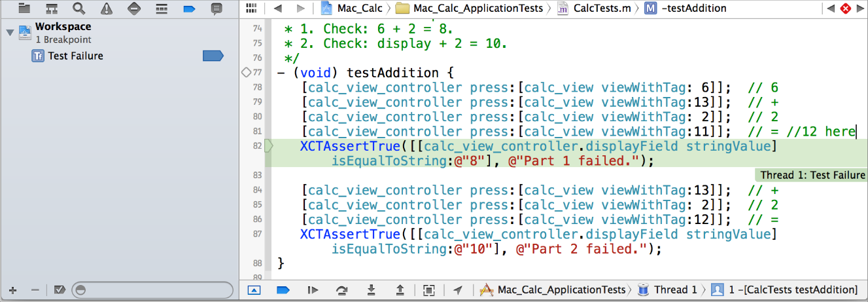Open the Find navigator magnifier icon
This screenshot has height=302, width=868.
pos(79,9)
